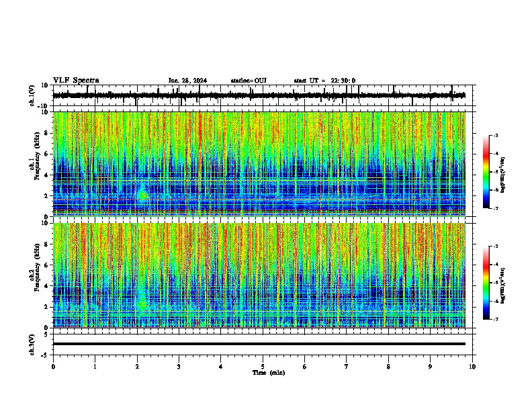Click the ch.1 spectrogram color scale bar
Image resolution: width=532 pixels, height=411 pixels.
point(486,172)
